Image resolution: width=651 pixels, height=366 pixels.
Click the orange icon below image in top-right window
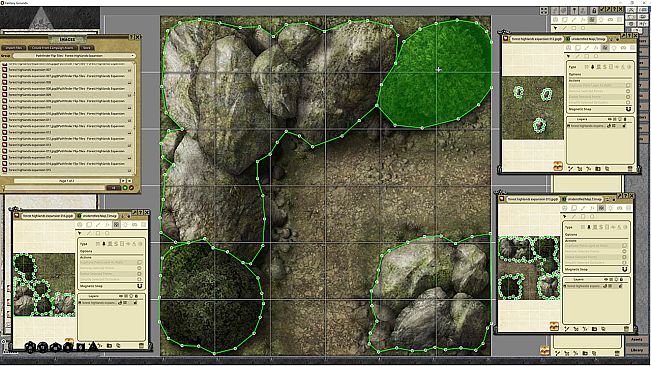(x=557, y=166)
